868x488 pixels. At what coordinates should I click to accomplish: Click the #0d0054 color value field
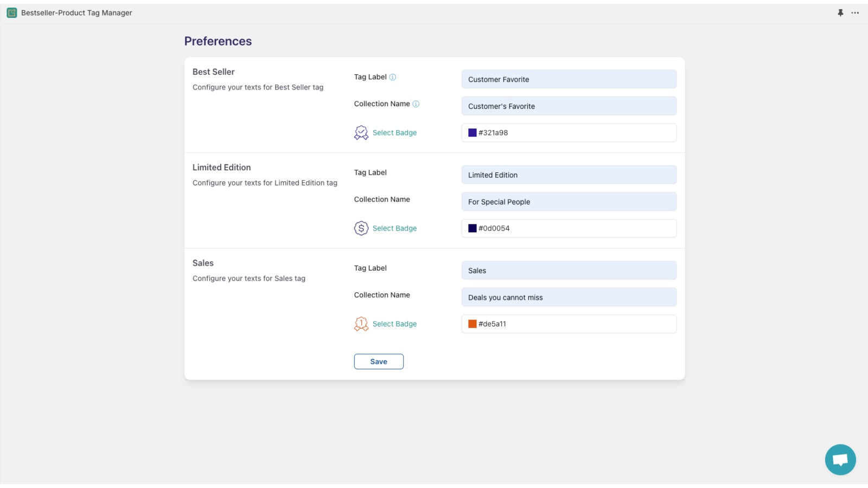569,228
